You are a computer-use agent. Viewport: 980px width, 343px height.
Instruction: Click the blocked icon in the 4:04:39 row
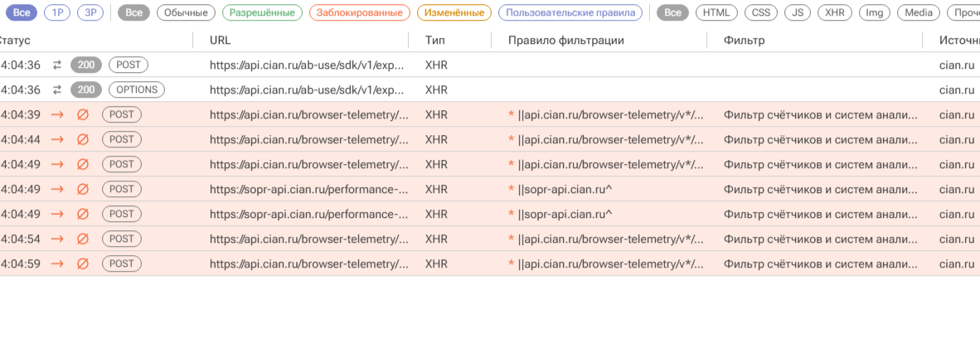[x=82, y=114]
